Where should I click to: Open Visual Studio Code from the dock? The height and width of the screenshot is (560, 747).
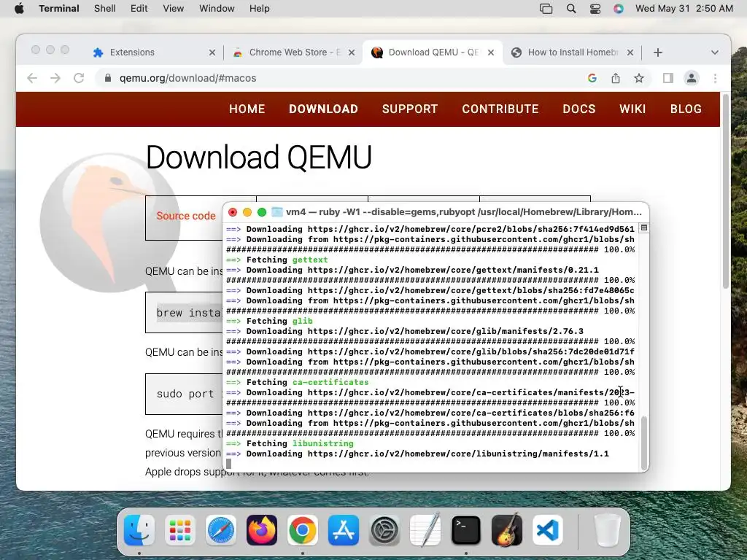548,530
